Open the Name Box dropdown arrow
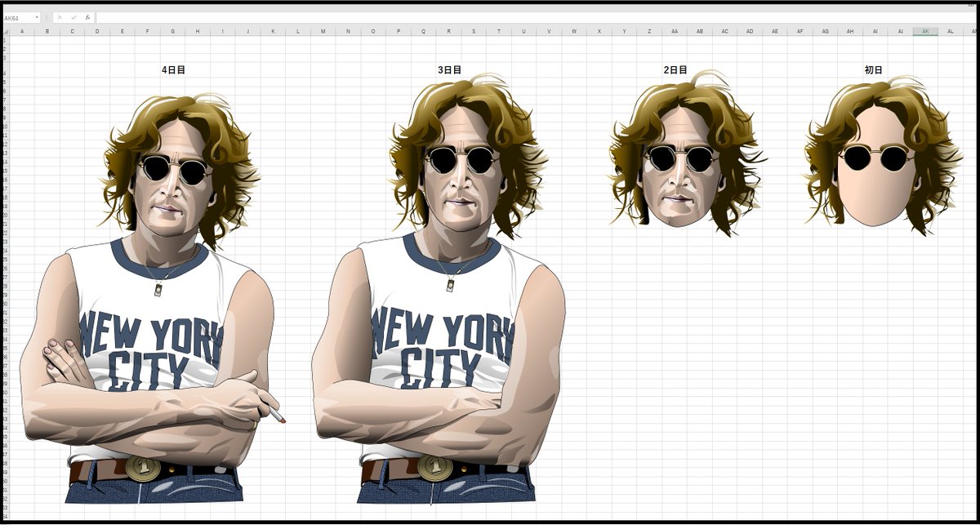Screen dimensions: 980x525 [37, 17]
